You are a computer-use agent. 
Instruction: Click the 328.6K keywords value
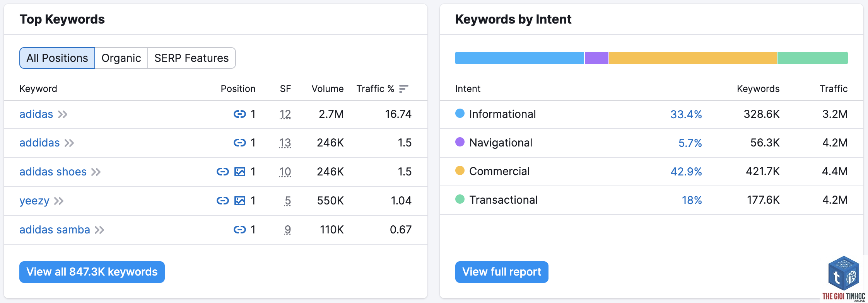click(762, 114)
